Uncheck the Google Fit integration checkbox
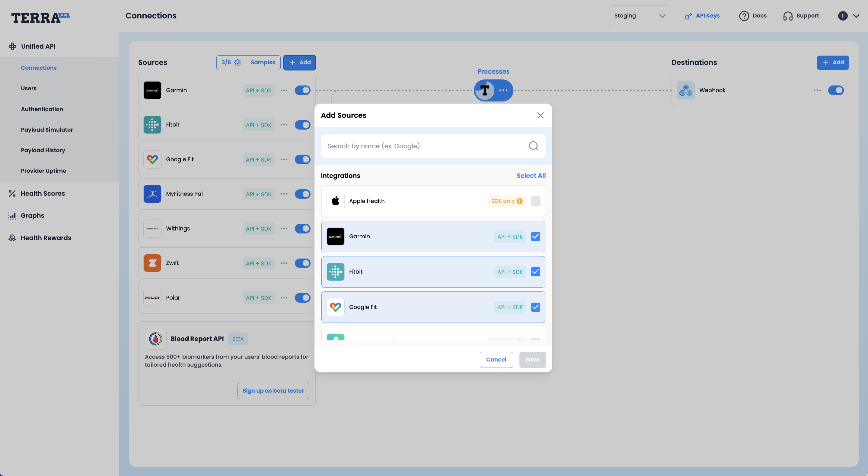868x476 pixels. point(535,307)
